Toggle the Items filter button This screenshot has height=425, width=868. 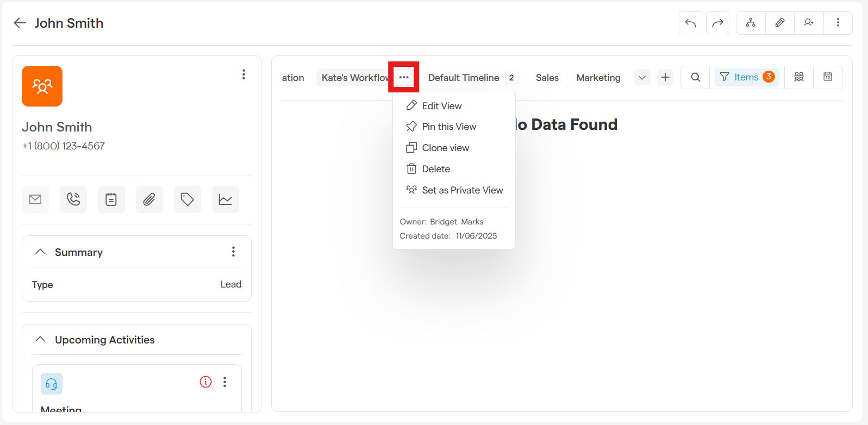pos(746,77)
